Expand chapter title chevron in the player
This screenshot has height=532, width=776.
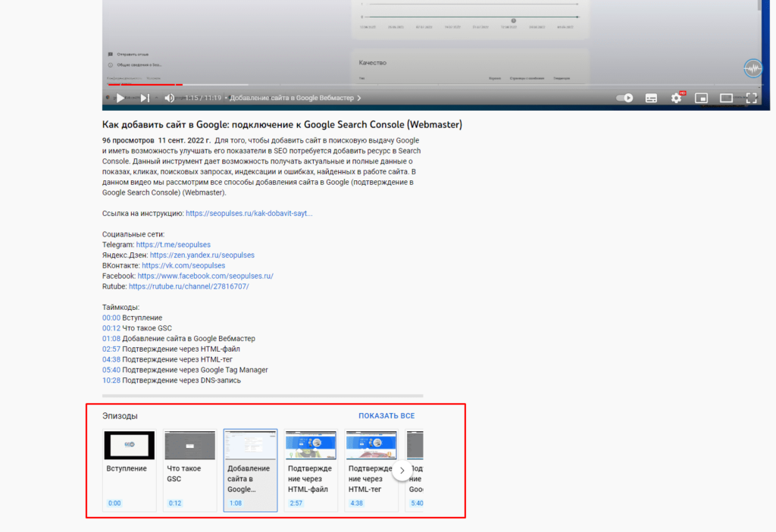point(359,98)
